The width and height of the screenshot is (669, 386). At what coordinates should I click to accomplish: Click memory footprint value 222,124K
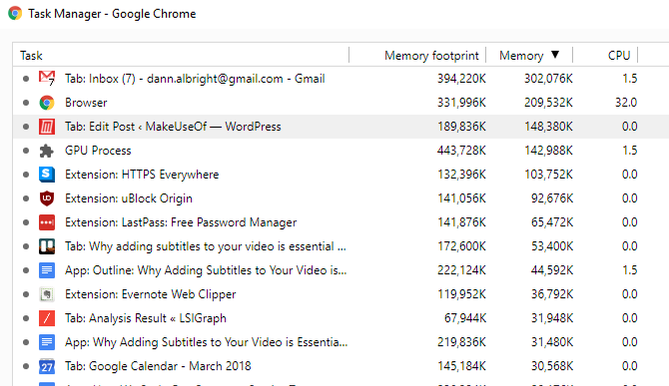(461, 270)
